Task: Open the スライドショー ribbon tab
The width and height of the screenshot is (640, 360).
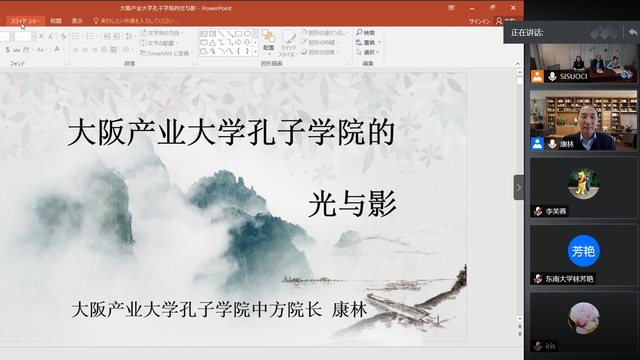Action: click(25, 21)
